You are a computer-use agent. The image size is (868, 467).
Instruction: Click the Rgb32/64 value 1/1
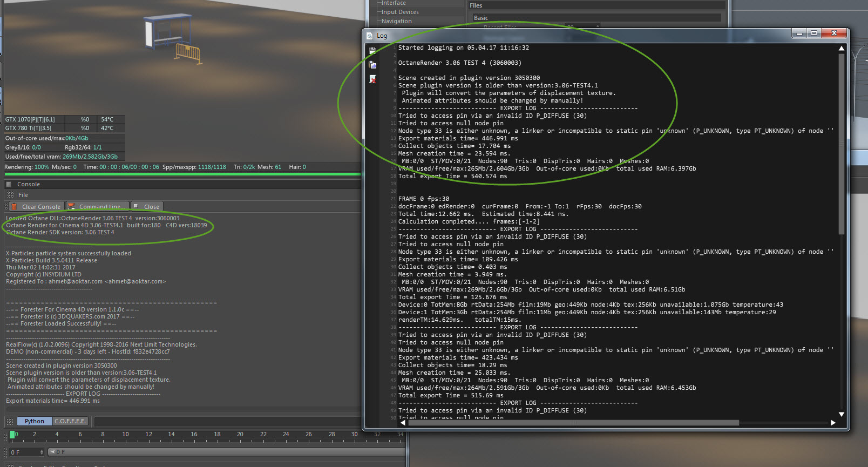click(97, 147)
